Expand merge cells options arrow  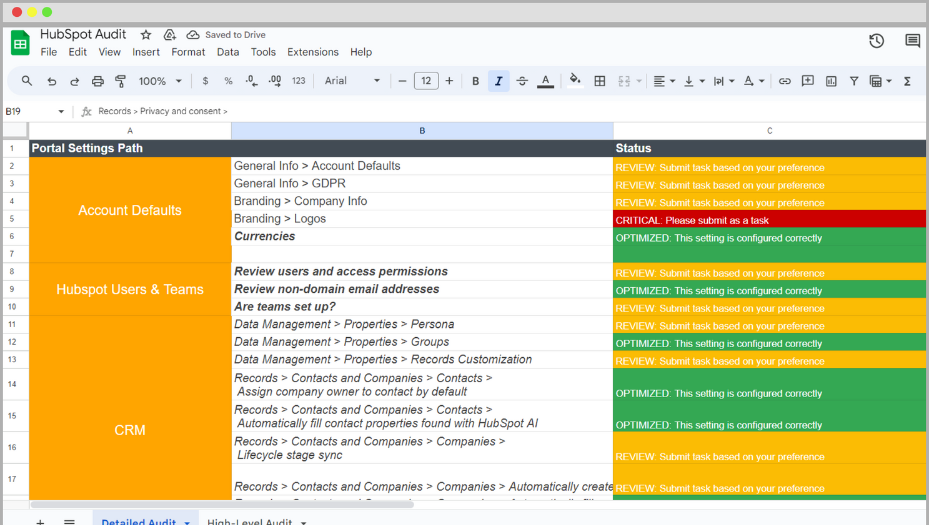point(639,81)
